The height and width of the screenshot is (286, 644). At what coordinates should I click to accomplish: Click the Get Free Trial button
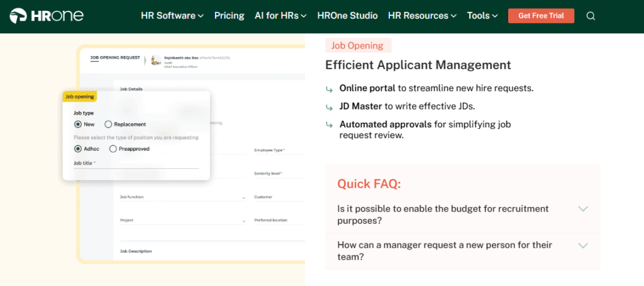point(541,16)
